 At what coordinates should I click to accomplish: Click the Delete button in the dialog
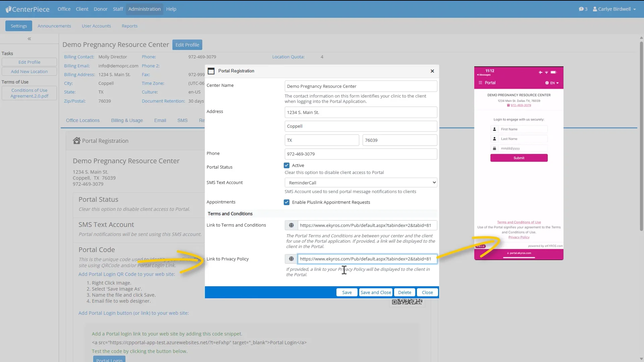click(x=404, y=292)
